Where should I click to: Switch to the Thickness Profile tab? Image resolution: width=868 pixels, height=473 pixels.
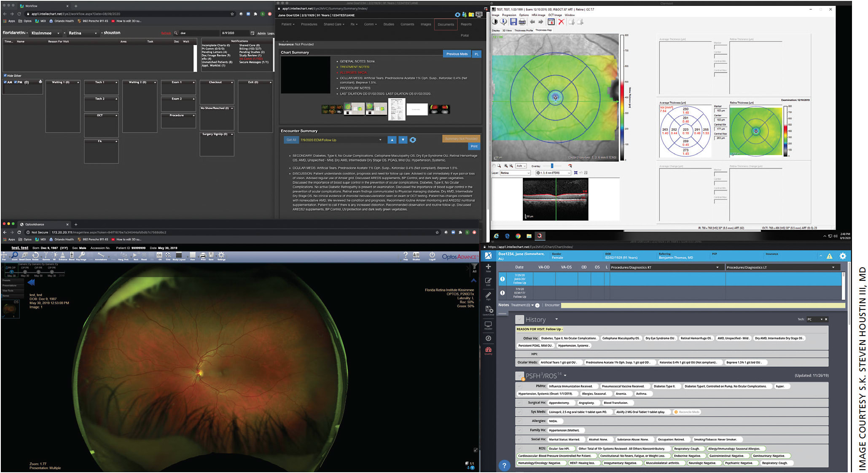click(523, 30)
